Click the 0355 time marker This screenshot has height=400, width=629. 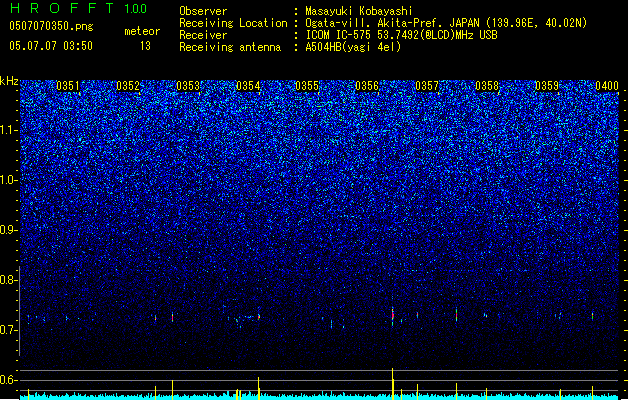pyautogui.click(x=307, y=86)
